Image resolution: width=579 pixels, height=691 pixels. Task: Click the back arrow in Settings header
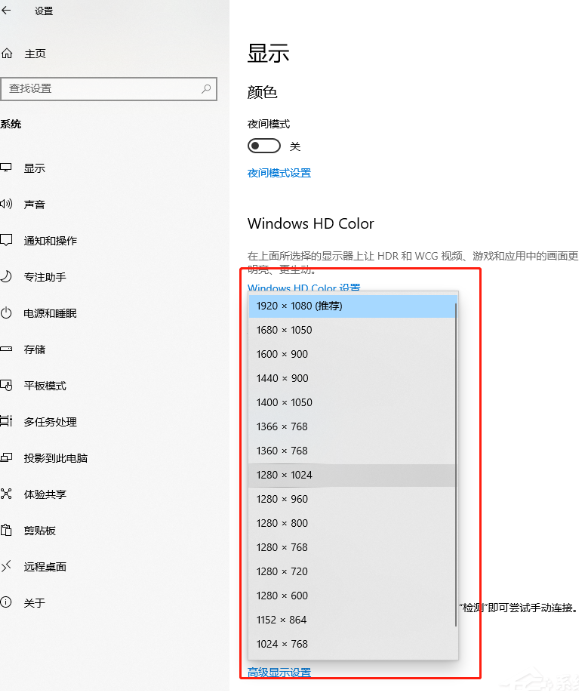(6, 11)
